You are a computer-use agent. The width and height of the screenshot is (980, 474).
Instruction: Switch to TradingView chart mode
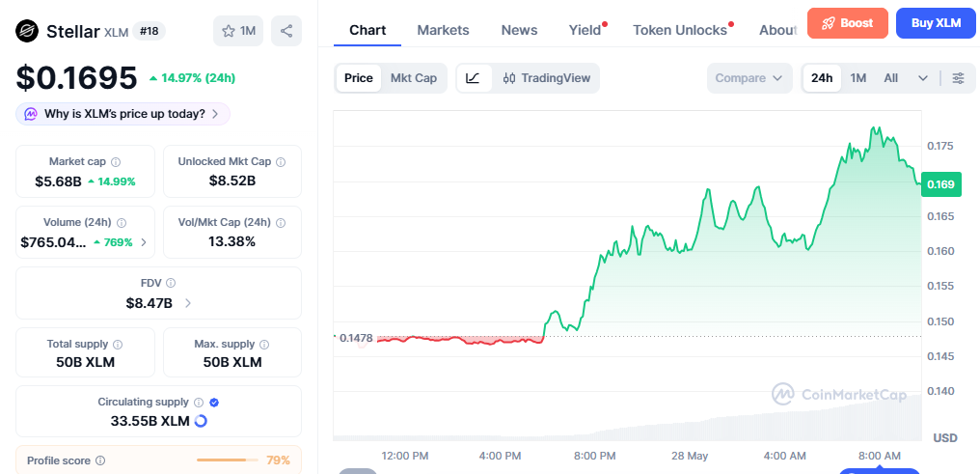pyautogui.click(x=546, y=78)
